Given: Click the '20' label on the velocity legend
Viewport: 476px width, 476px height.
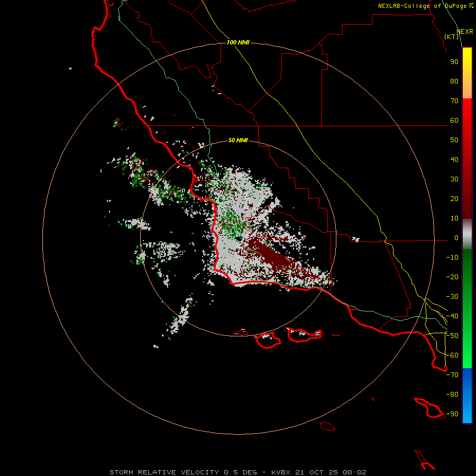Looking at the screenshot, I should tap(454, 199).
